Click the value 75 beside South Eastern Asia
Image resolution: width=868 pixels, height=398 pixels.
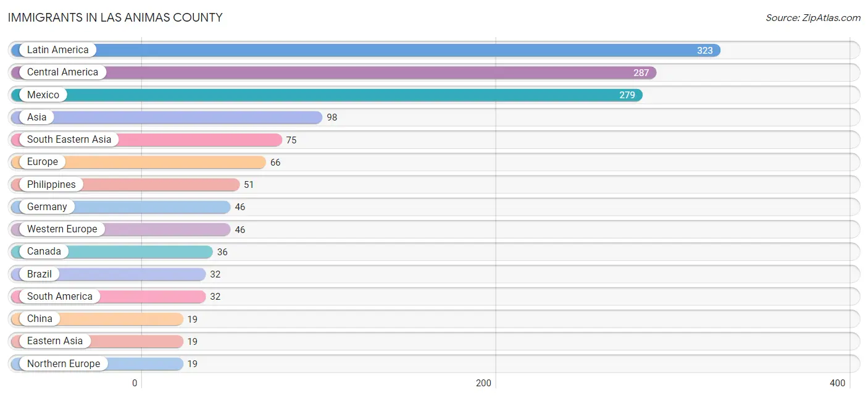pyautogui.click(x=291, y=140)
